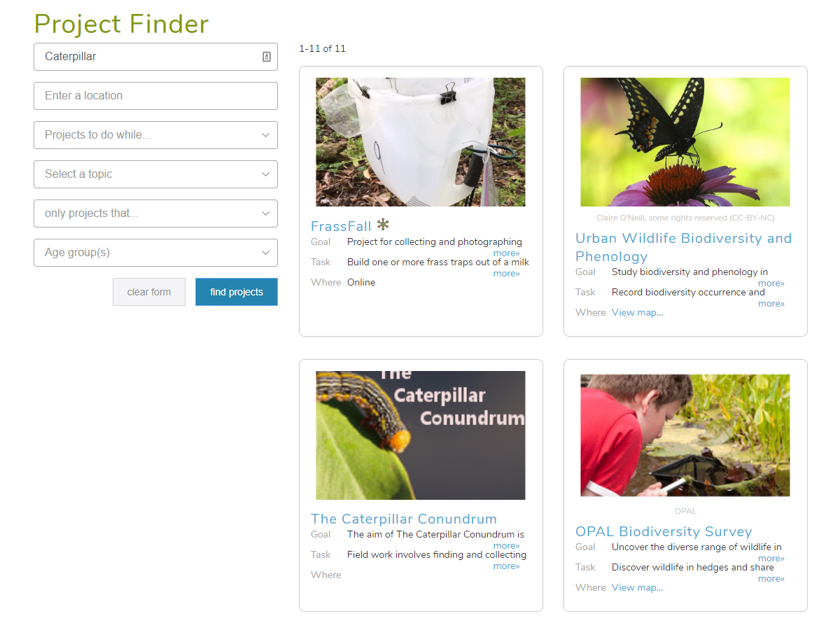Expand the 'Age group(s)' dropdown
The image size is (840, 630).
pyautogui.click(x=155, y=253)
